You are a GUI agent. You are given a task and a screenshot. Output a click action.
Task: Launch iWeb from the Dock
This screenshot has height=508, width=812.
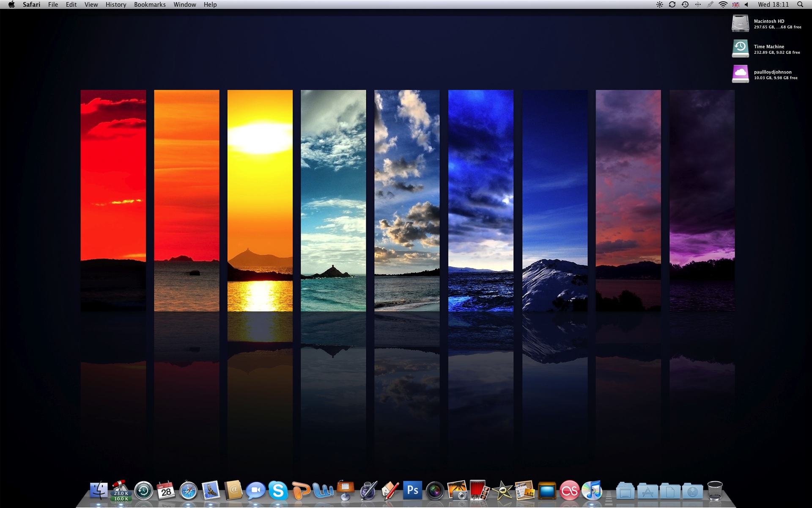point(525,491)
